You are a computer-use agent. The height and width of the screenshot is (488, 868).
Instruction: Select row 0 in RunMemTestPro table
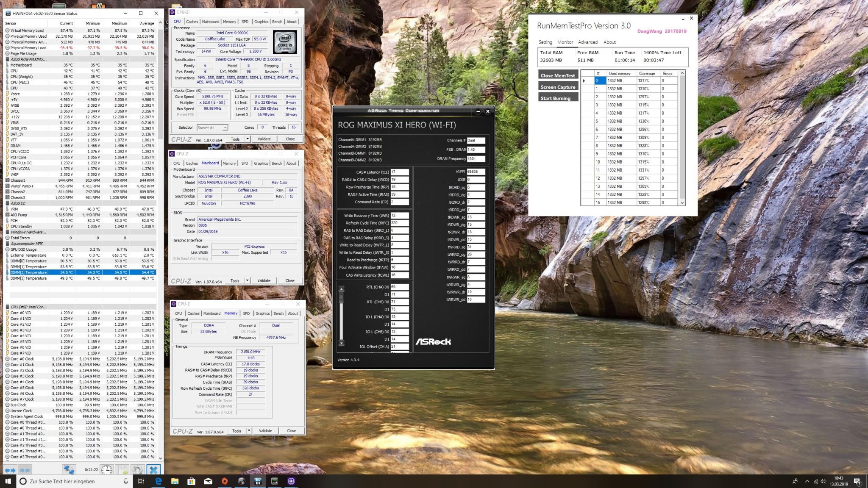click(630, 80)
